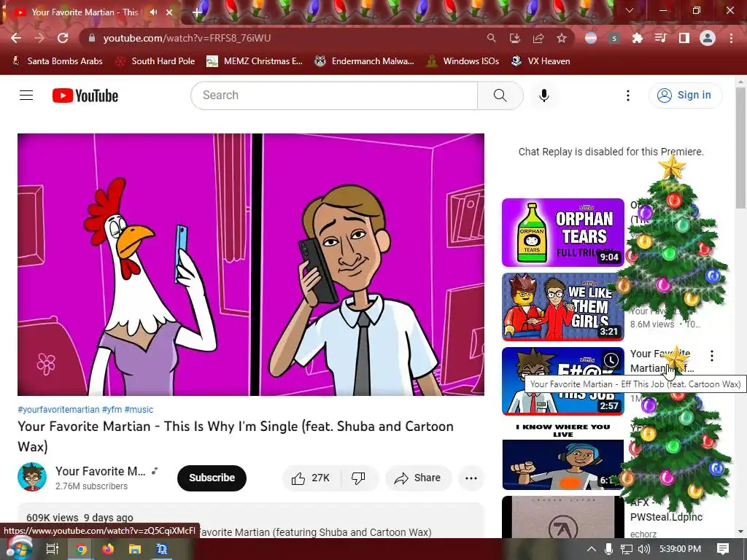This screenshot has width=747, height=560.
Task: Bookmark this page with the star icon
Action: (562, 38)
